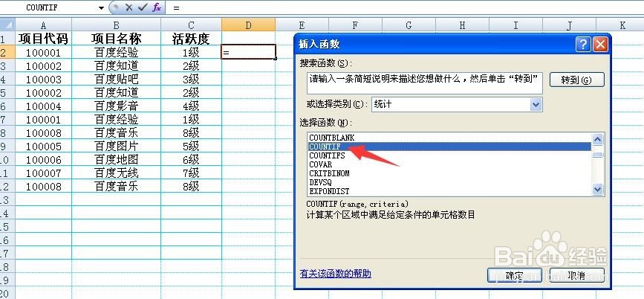Select COVAR in function list
644x299 pixels.
coord(449,164)
